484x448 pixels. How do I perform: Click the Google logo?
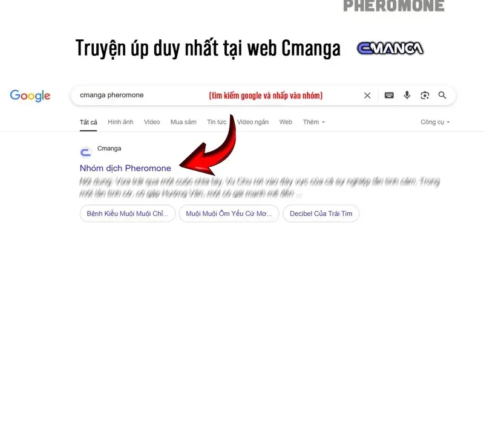(30, 96)
